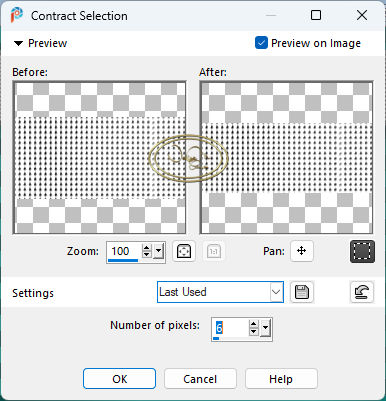Increase Number of pixels with up arrow

point(254,324)
